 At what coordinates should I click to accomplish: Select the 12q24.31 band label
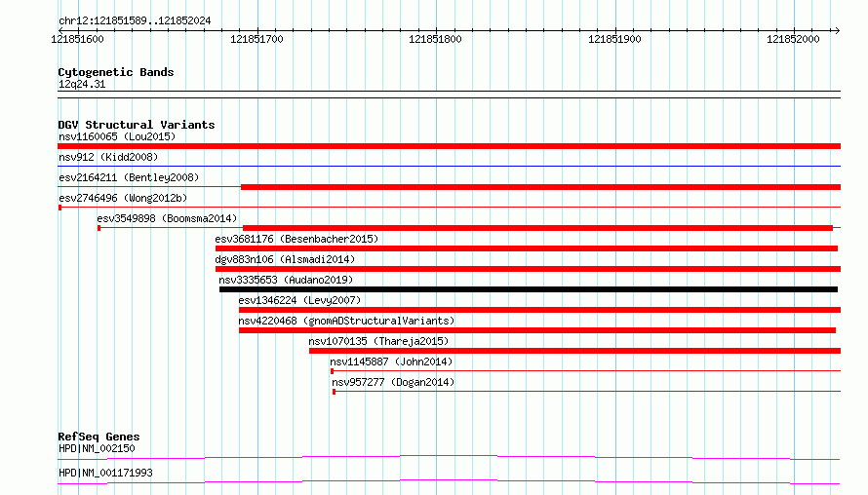point(82,84)
